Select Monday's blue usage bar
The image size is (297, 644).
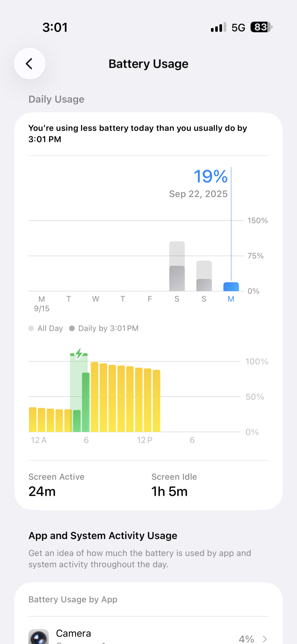pyautogui.click(x=231, y=287)
